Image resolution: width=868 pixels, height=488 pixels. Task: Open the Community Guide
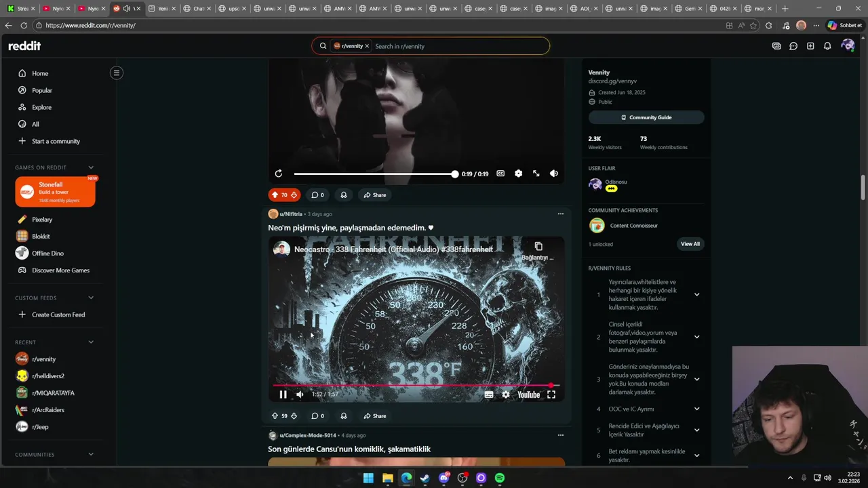coord(646,117)
